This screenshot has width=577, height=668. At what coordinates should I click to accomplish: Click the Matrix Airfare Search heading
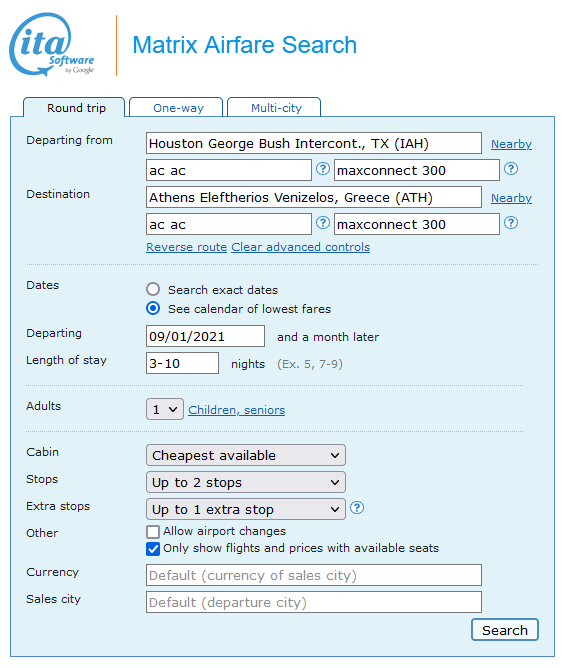pos(245,45)
